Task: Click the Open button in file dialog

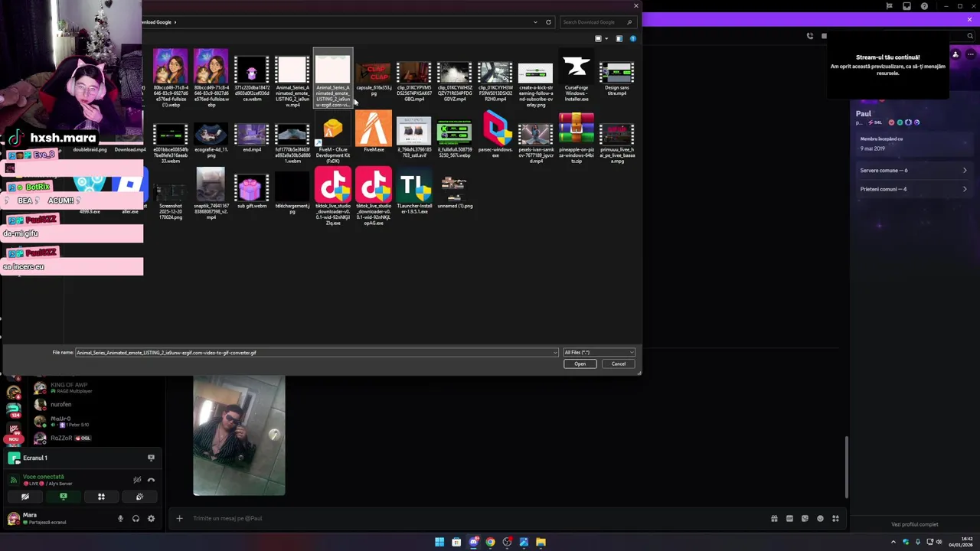Action: [x=580, y=364]
